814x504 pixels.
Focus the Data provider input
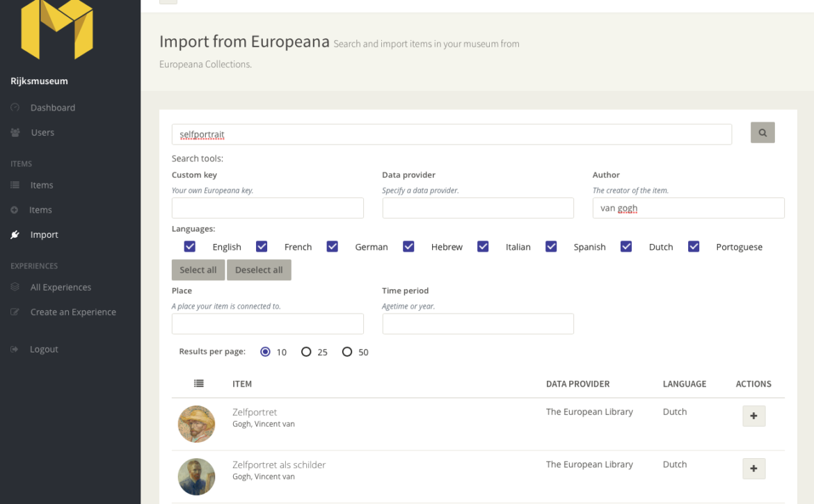tap(478, 208)
